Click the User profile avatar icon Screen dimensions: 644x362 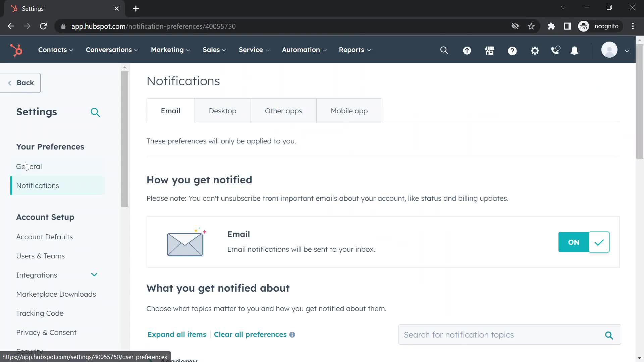point(609,50)
